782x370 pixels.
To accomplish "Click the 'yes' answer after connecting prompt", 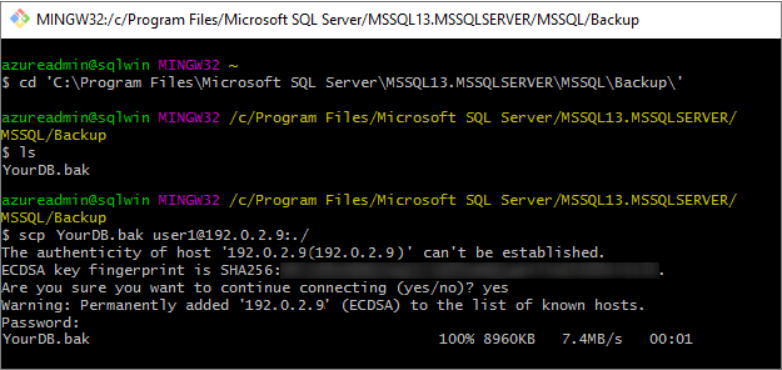I will click(495, 288).
